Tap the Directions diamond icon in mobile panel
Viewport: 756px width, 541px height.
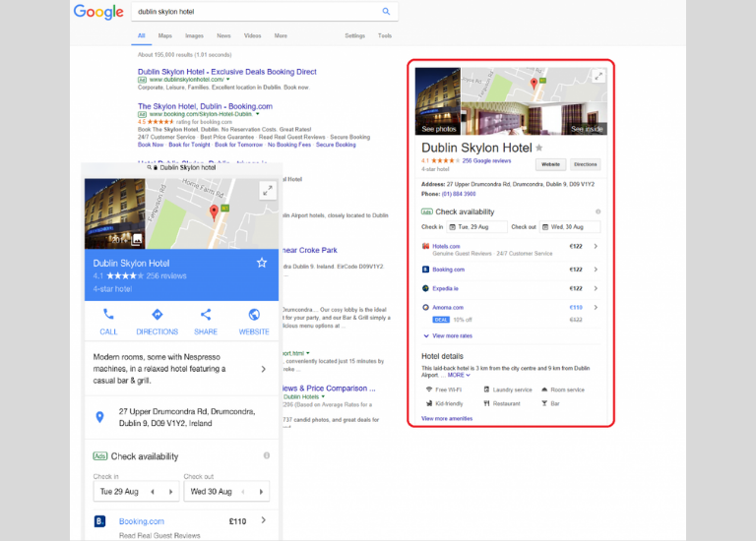click(x=157, y=315)
